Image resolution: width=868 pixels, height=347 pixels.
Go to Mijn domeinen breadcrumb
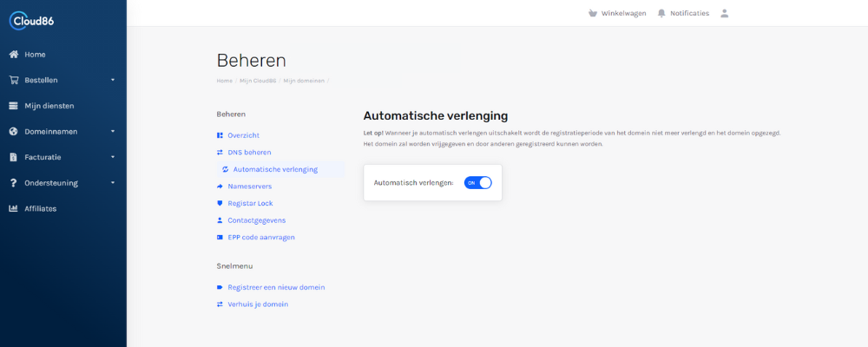pyautogui.click(x=304, y=81)
